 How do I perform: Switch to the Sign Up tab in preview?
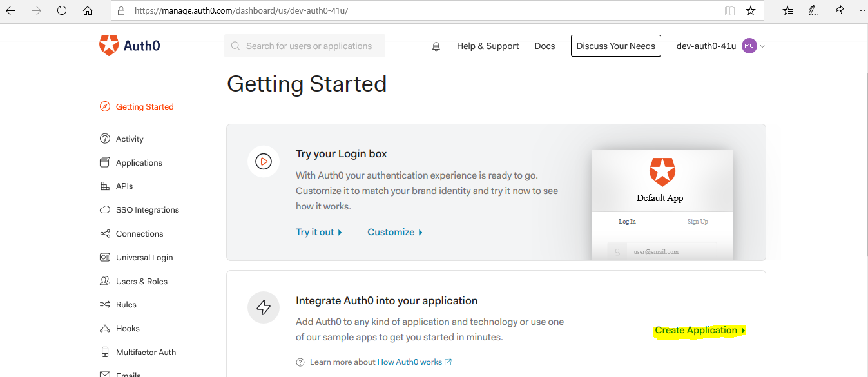[x=697, y=222]
